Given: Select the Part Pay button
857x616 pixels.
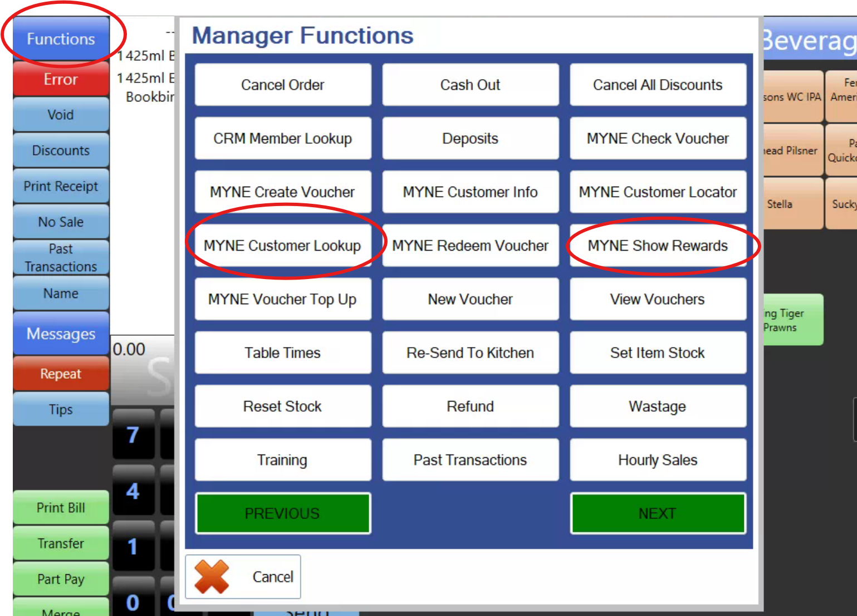Looking at the screenshot, I should click(x=61, y=579).
